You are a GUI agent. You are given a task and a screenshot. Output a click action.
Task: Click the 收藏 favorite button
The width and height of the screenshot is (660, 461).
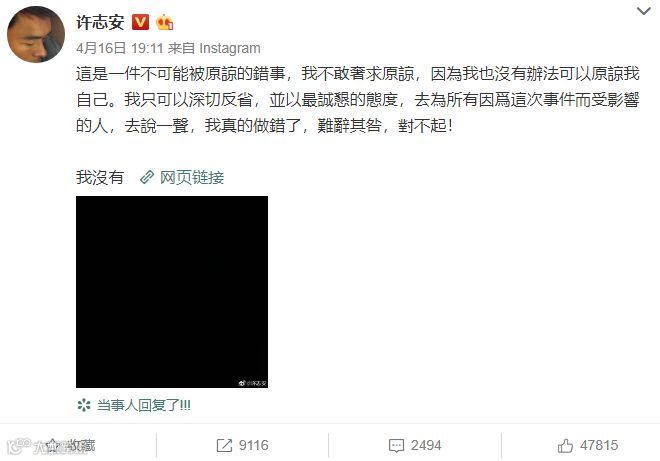pyautogui.click(x=72, y=445)
